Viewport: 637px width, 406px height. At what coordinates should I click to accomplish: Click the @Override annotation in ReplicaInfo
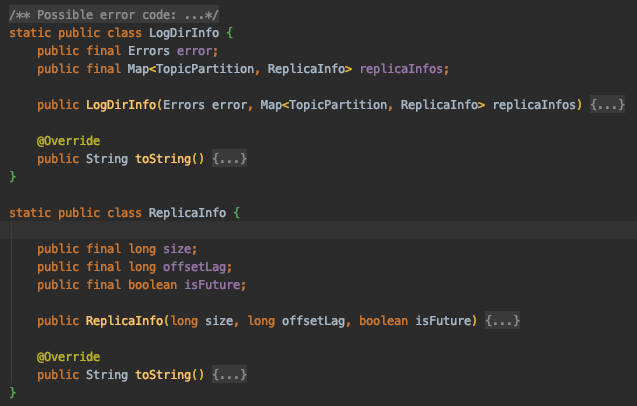pos(68,357)
